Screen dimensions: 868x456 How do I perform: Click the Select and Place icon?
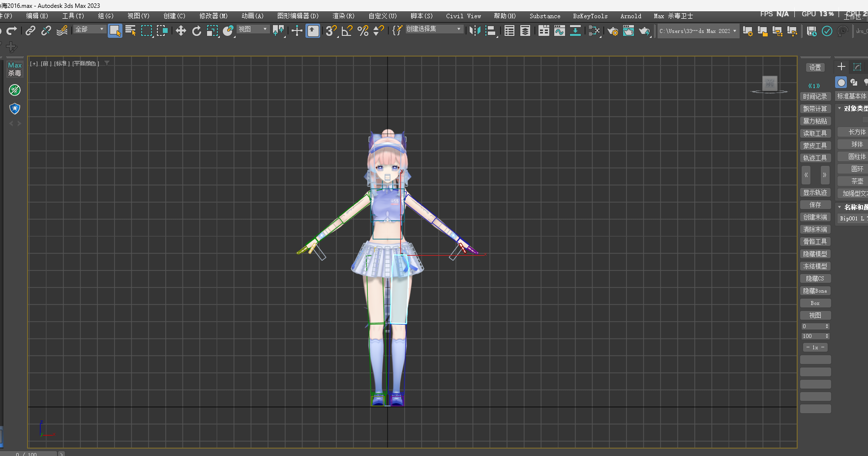[x=228, y=31]
